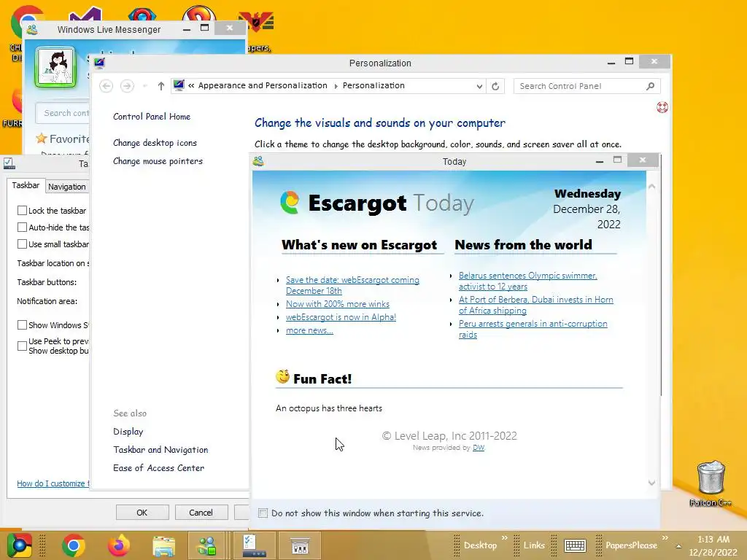Open File Explorer from the taskbar
Image resolution: width=747 pixels, height=560 pixels.
(x=163, y=545)
